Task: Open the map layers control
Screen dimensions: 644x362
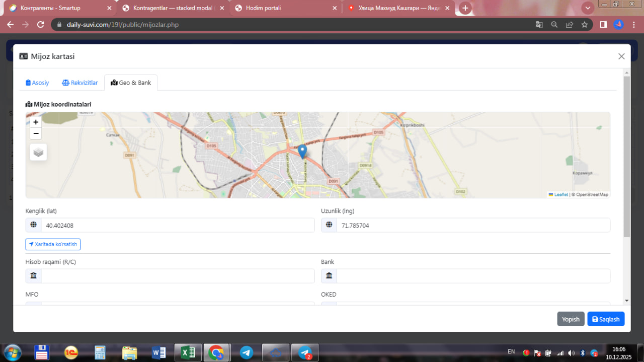Action: click(39, 152)
